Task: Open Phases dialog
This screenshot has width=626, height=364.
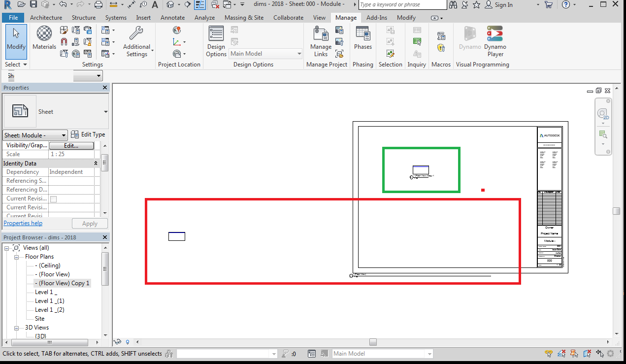Action: pos(363,38)
